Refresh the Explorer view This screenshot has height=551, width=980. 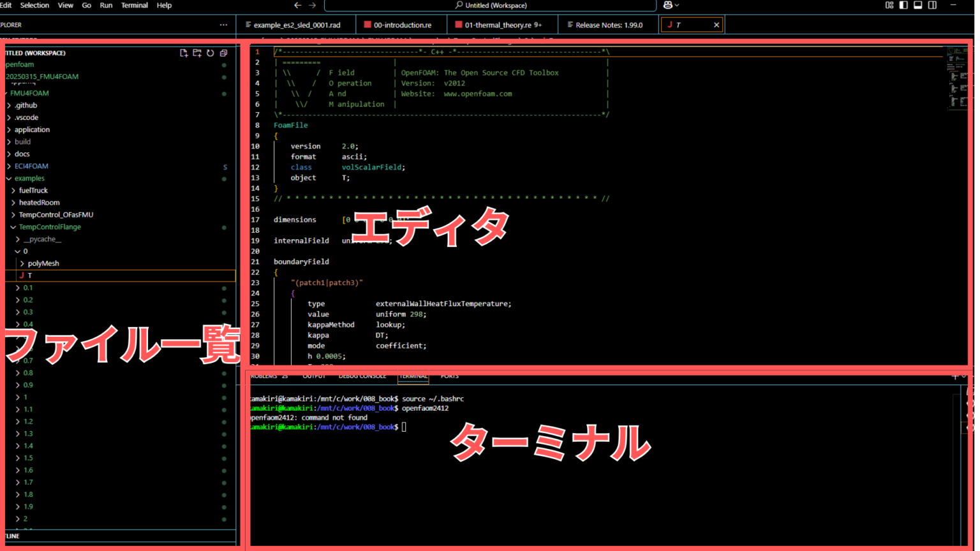point(211,54)
